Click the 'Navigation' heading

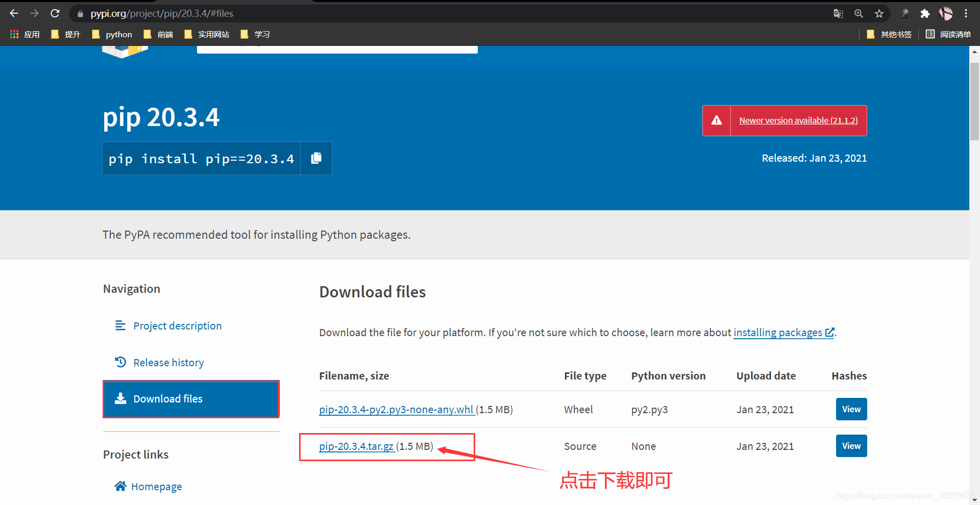tap(131, 289)
